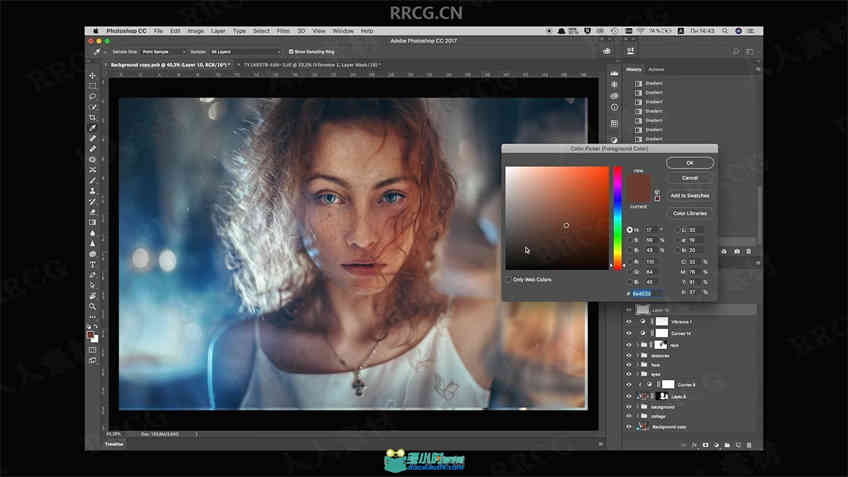Open the Sample All Layers dropdown

(x=246, y=52)
